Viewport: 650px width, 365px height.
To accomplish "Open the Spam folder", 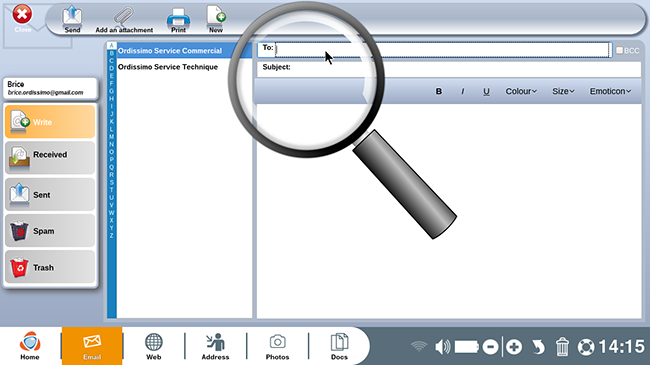I will pos(50,231).
